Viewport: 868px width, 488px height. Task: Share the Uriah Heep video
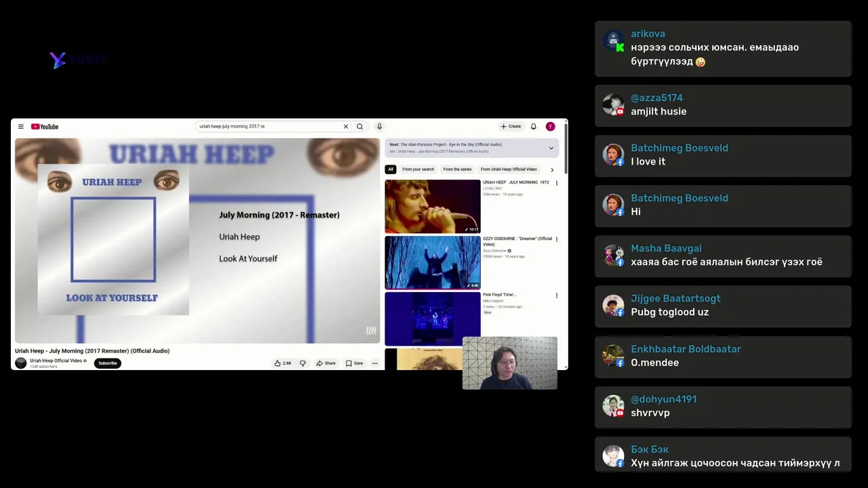[x=326, y=363]
